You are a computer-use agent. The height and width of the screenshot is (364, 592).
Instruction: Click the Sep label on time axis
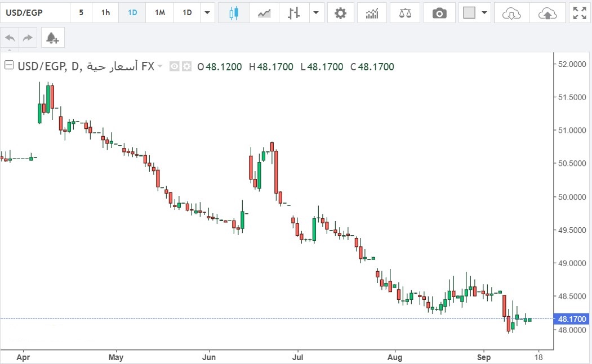pyautogui.click(x=484, y=357)
